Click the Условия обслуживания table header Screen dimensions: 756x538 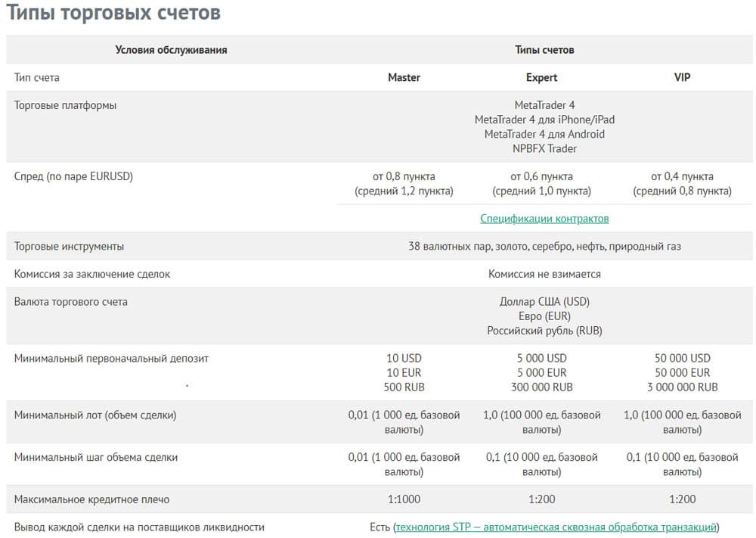(171, 50)
